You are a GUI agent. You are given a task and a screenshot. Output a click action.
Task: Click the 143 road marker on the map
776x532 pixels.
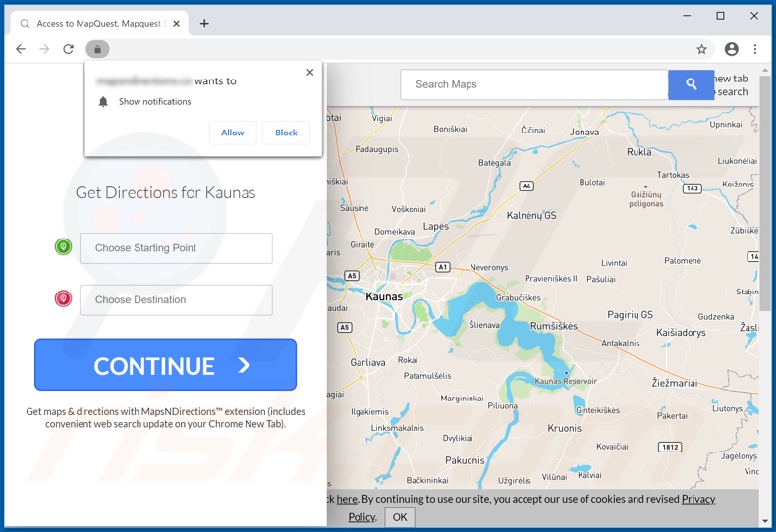(692, 188)
